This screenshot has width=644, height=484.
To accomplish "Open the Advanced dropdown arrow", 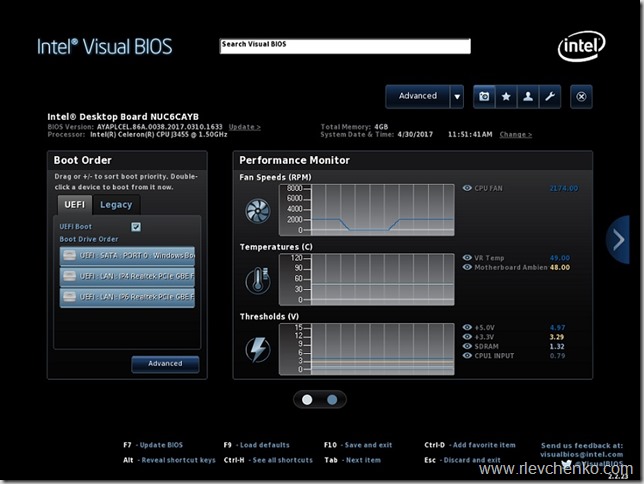I will click(457, 97).
